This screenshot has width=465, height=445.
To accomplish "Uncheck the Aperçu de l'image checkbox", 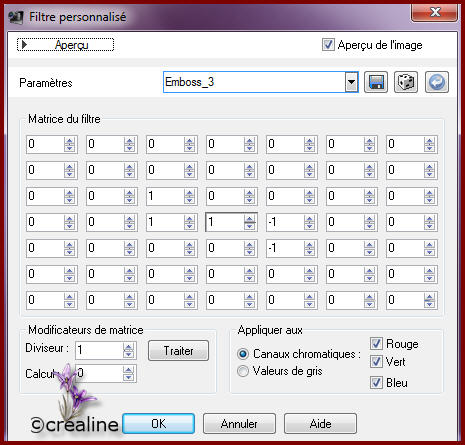I will [x=328, y=44].
